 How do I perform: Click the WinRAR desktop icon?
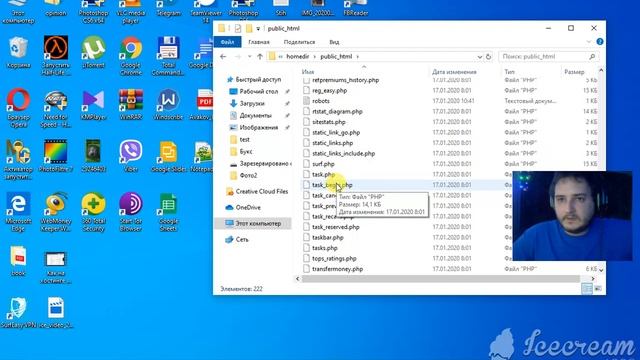click(131, 104)
